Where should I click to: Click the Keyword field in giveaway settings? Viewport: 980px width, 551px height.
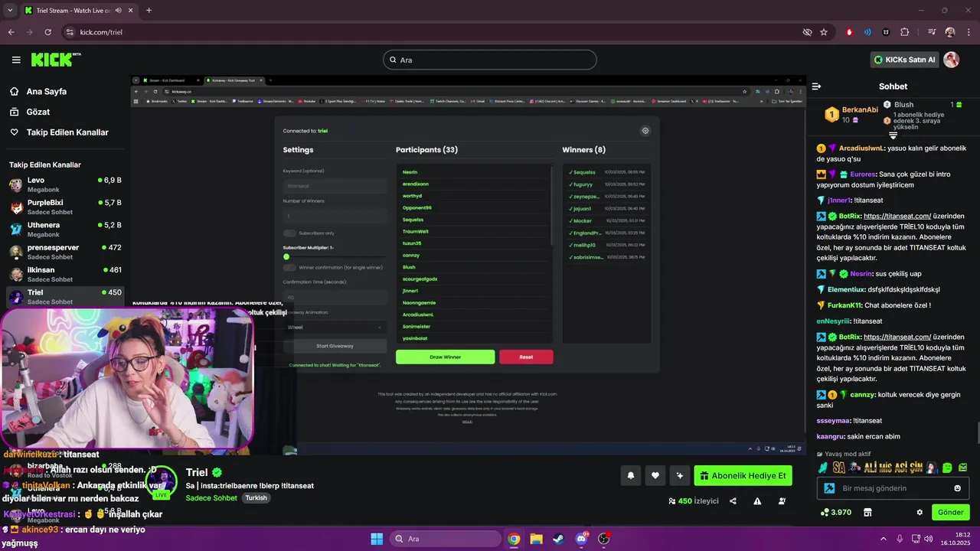tap(335, 186)
